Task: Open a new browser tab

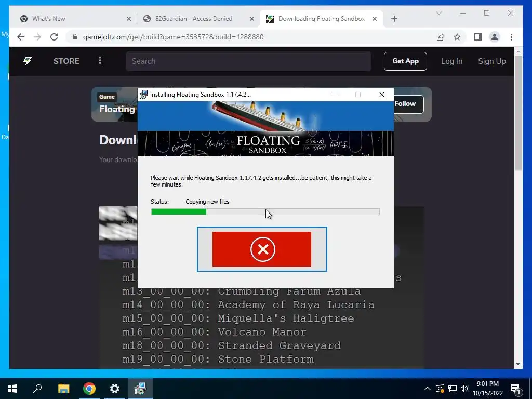Action: [x=394, y=19]
